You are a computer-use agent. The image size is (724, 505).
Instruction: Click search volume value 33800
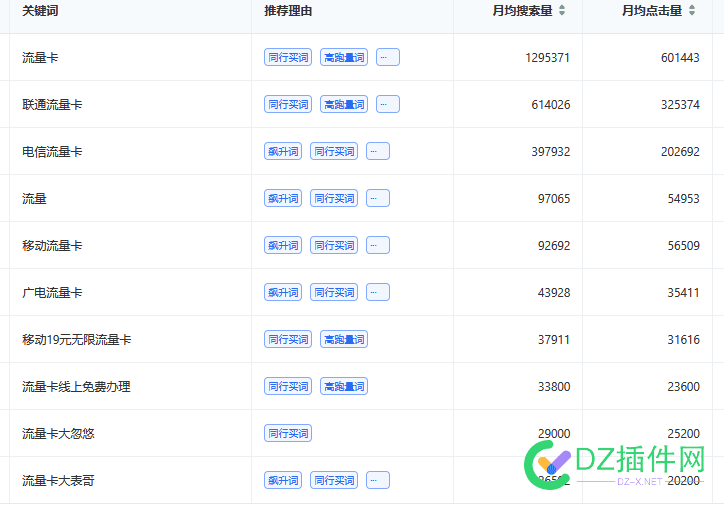click(554, 387)
